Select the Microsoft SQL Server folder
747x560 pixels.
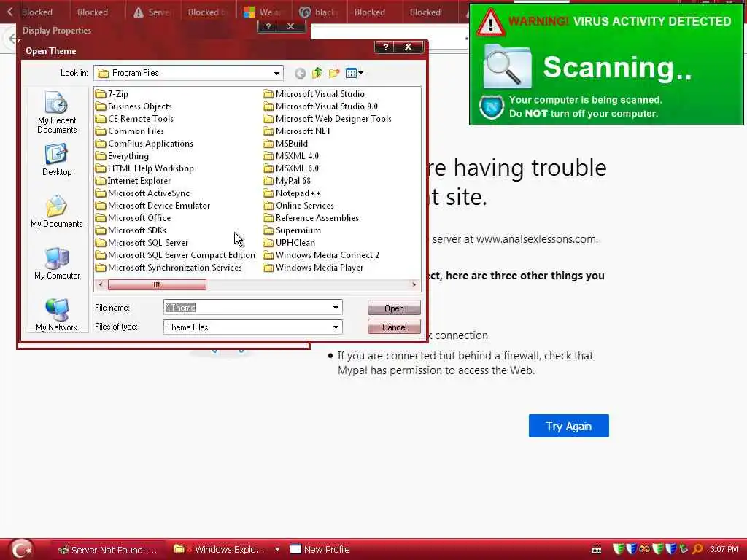pos(142,242)
